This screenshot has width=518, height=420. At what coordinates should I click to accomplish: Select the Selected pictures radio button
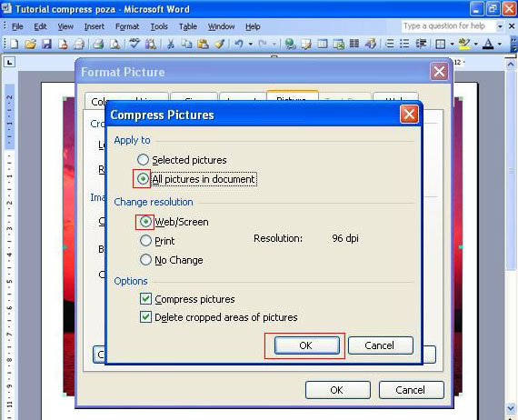click(143, 160)
